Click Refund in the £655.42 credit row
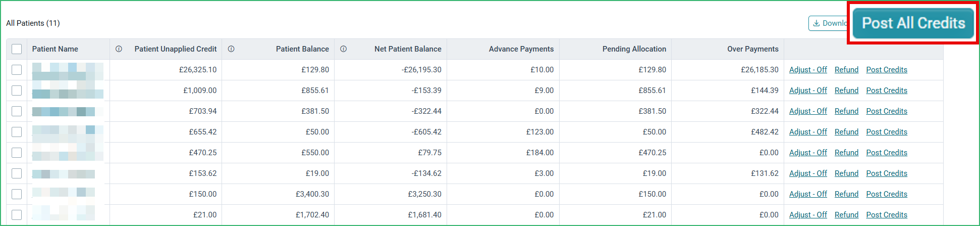Screen dimensions: 980x226 (x=846, y=132)
